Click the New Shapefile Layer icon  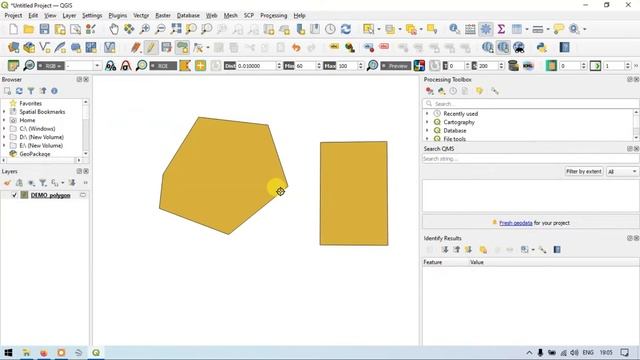point(44,47)
